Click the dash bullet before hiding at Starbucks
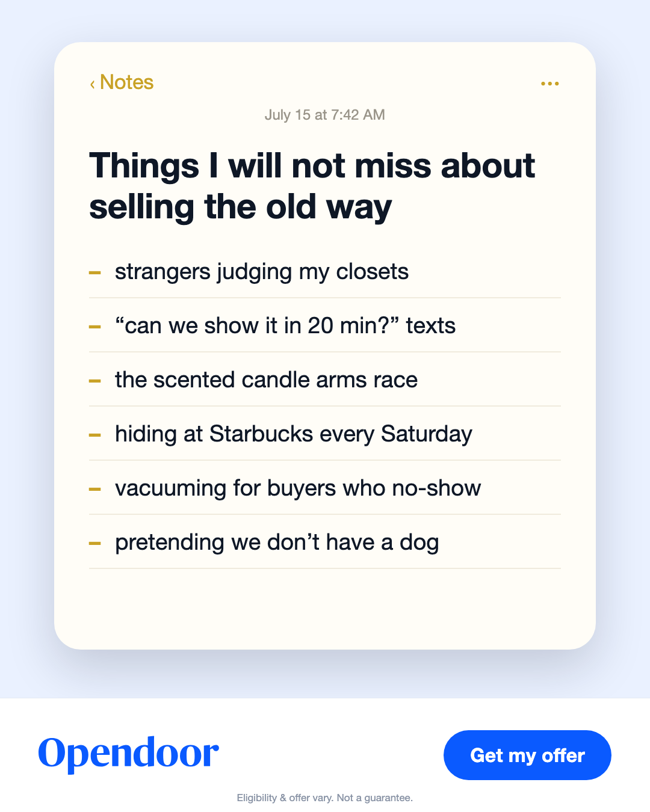Image resolution: width=650 pixels, height=812 pixels. tap(95, 435)
